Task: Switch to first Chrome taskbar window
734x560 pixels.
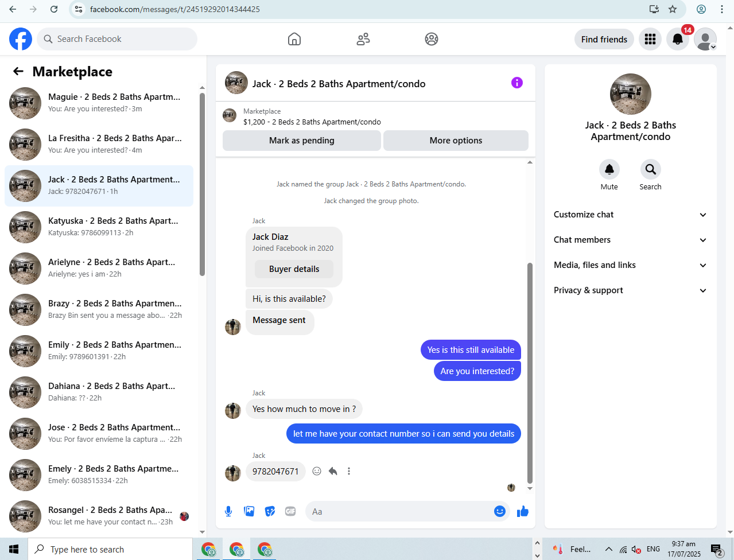Action: [x=209, y=549]
